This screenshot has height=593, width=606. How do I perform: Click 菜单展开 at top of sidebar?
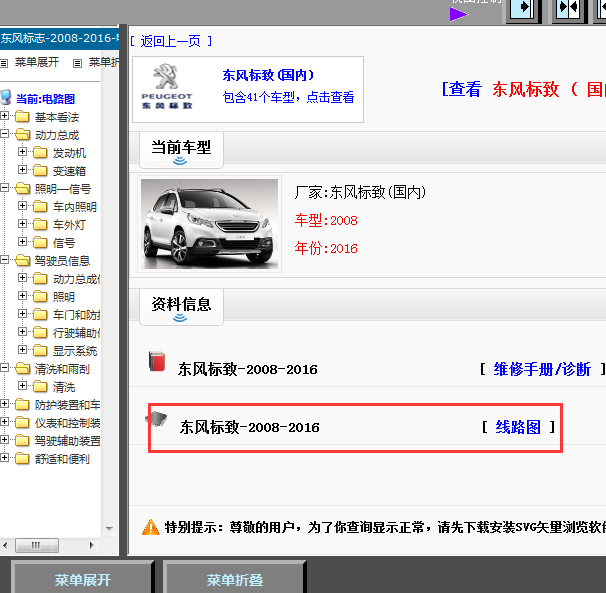click(x=37, y=62)
